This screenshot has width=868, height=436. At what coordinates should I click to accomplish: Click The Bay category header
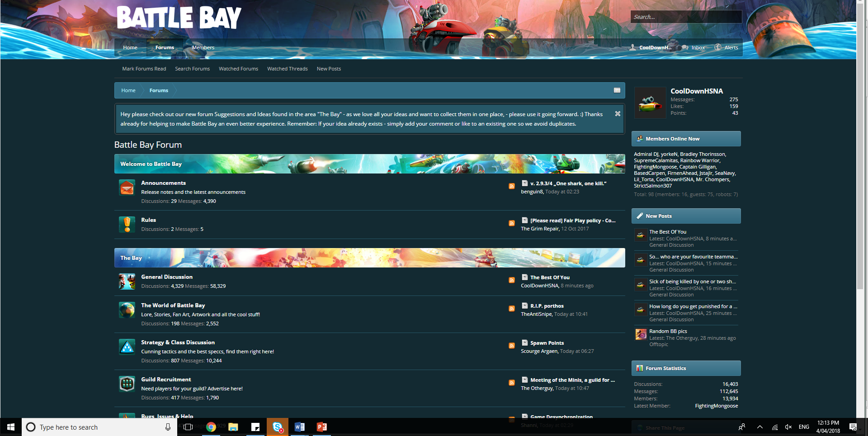pos(370,258)
